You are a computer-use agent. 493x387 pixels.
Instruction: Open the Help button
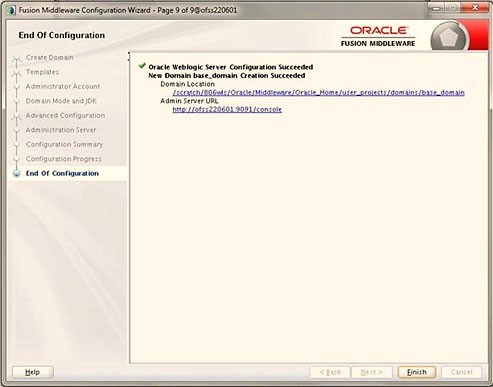click(33, 372)
